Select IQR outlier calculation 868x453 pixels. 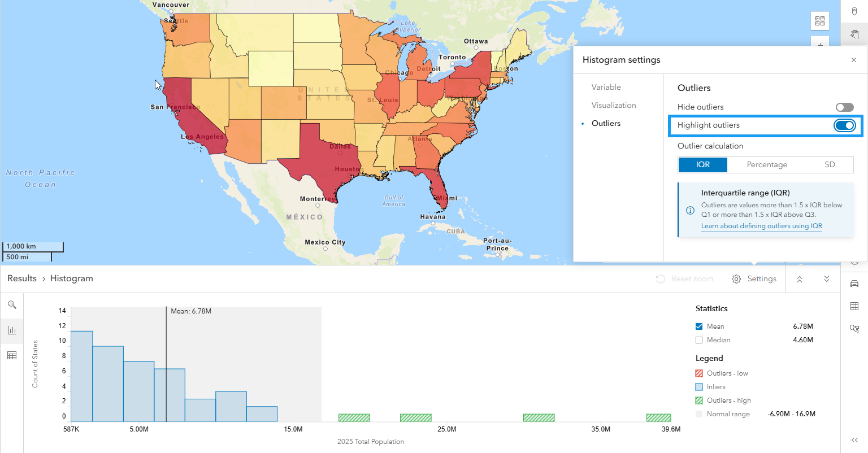tap(703, 165)
